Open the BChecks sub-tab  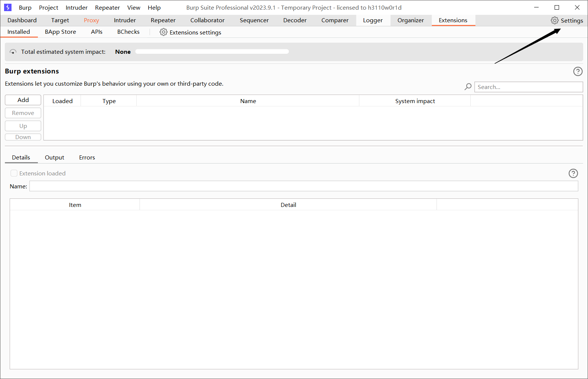[128, 32]
